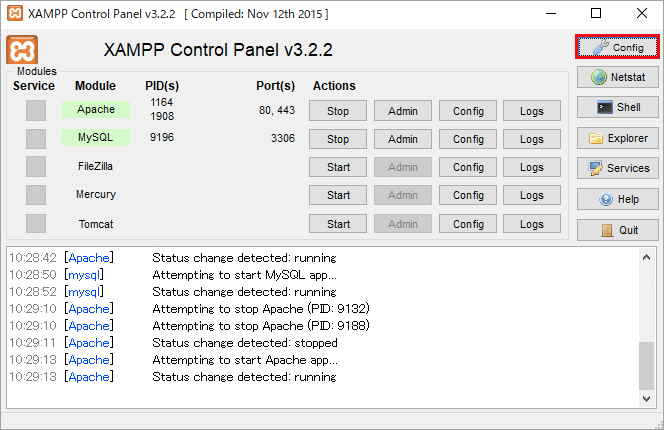
Task: Launch Shell with the terminal icon
Action: point(604,107)
